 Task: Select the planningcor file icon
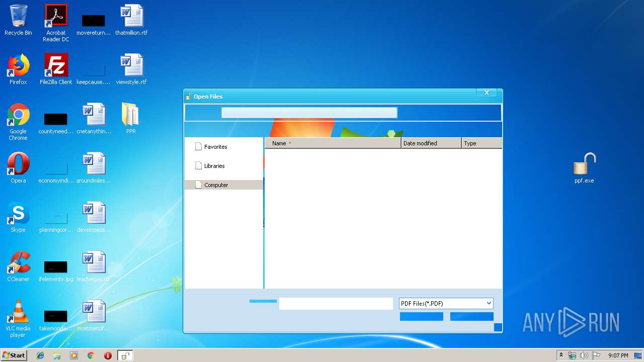56,221
